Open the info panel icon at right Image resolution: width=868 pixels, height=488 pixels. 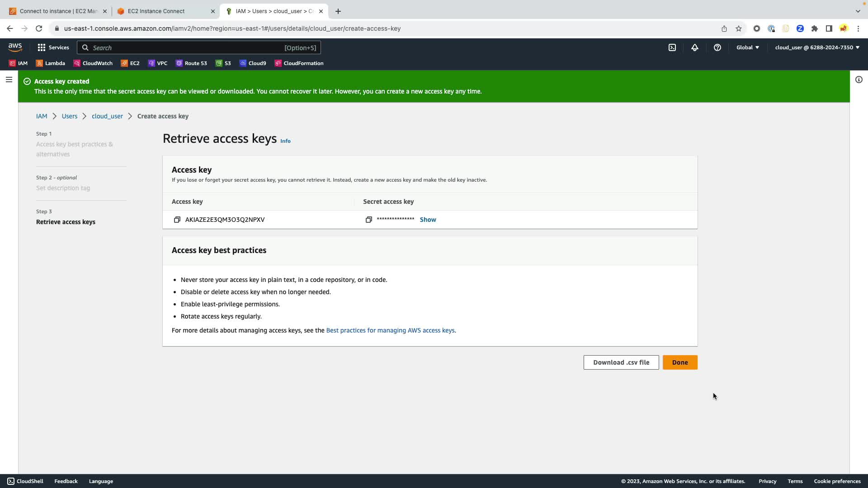(x=859, y=80)
